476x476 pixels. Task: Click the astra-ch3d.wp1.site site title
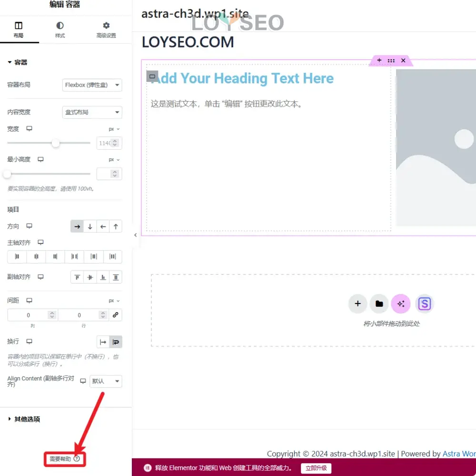(195, 13)
